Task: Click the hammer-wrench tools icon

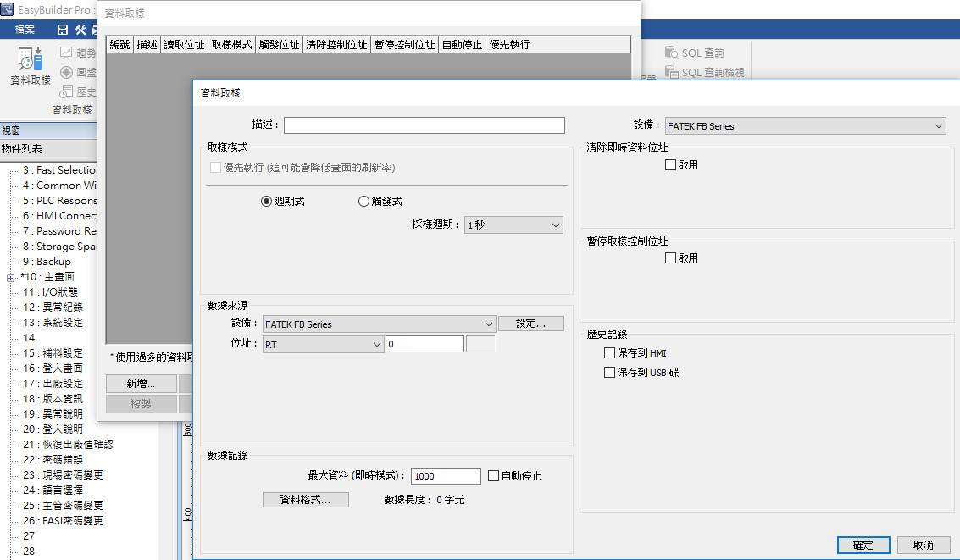Action: [81, 30]
